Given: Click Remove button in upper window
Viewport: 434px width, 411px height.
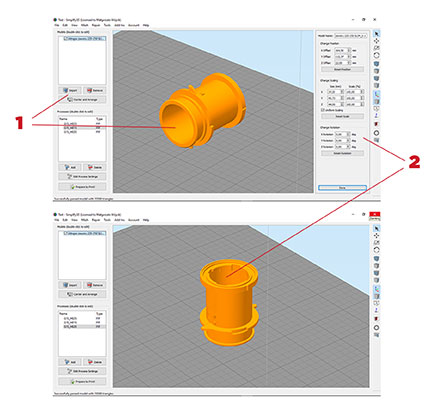Looking at the screenshot, I should pyautogui.click(x=95, y=90).
